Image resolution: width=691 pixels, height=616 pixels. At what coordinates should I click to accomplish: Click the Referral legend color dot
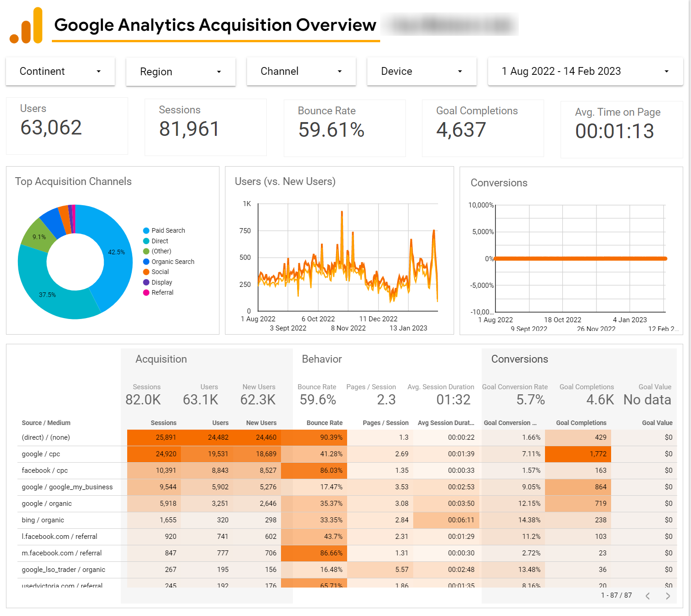[146, 292]
